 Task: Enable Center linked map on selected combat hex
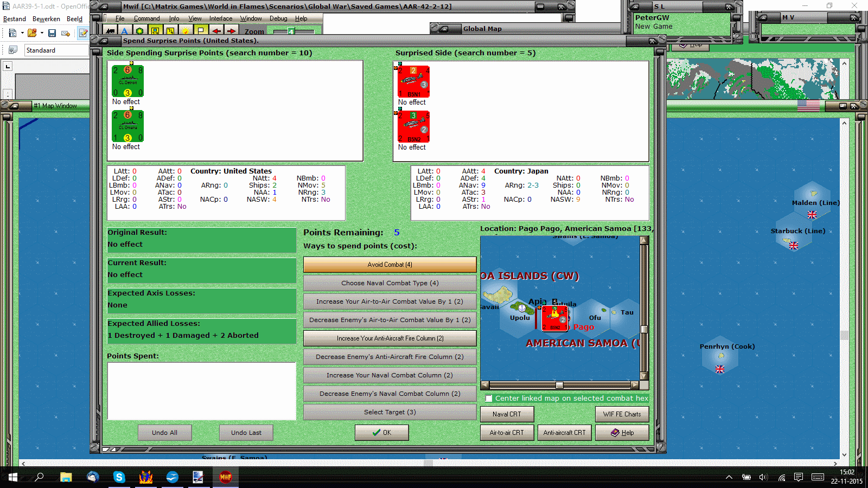(489, 399)
